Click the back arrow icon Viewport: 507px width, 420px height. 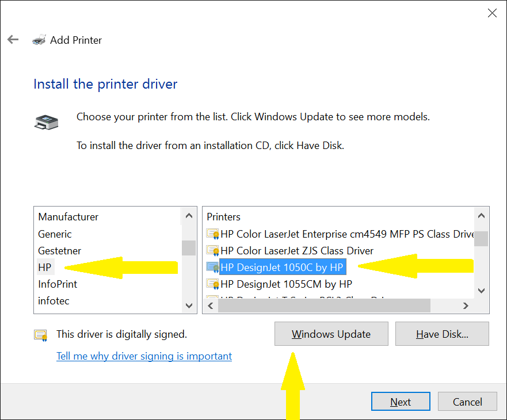coord(13,40)
